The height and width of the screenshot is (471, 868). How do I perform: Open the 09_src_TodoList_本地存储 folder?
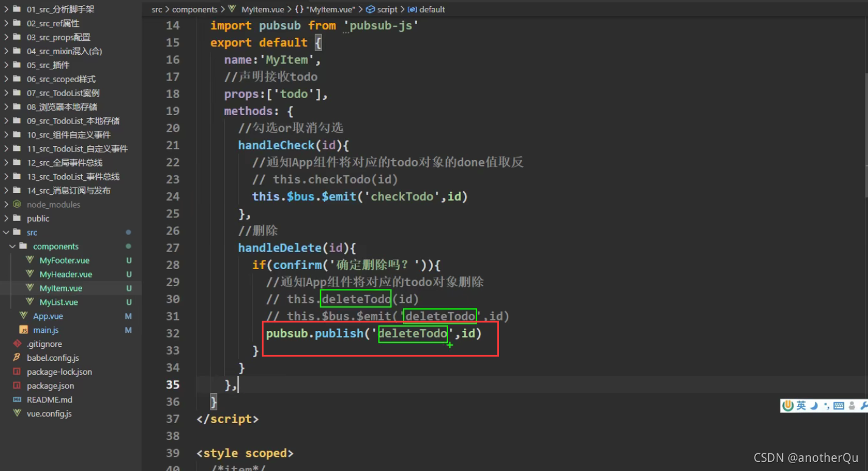(x=73, y=121)
